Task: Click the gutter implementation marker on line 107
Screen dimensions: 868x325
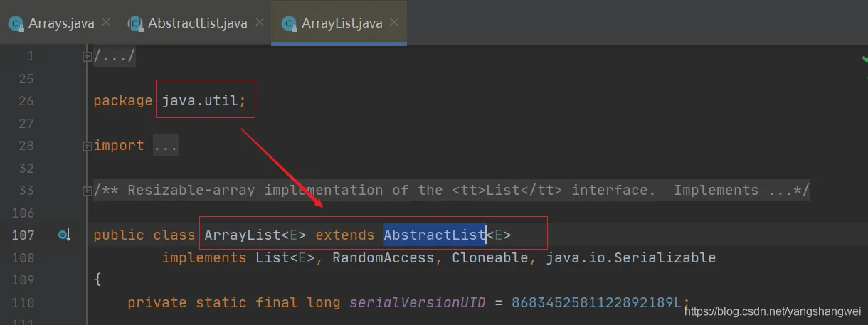Action: [x=64, y=235]
